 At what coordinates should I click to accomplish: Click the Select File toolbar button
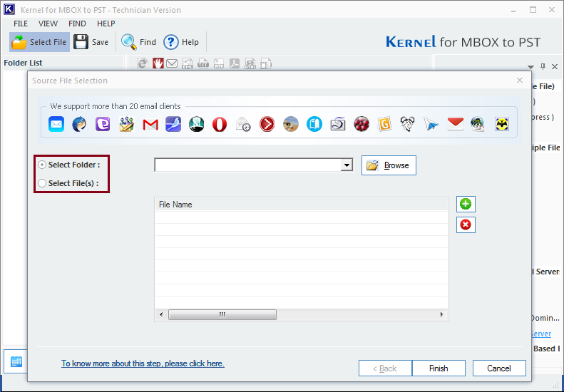point(39,42)
